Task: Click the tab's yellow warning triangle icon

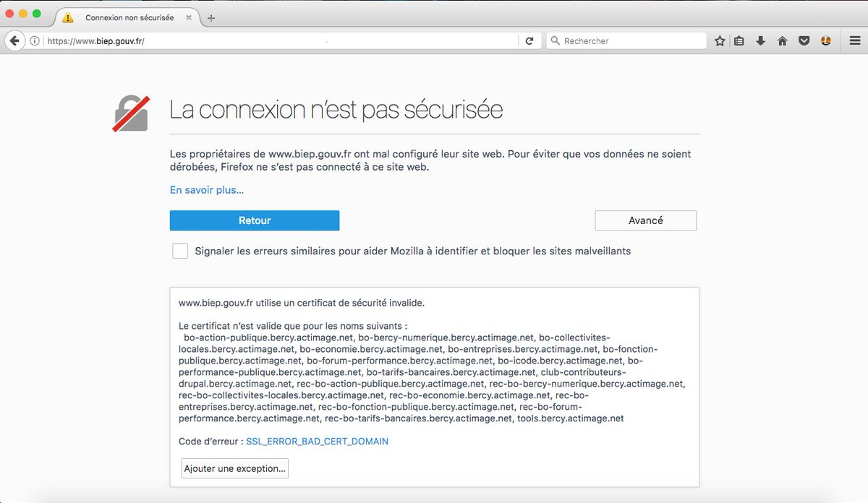Action: click(x=68, y=17)
